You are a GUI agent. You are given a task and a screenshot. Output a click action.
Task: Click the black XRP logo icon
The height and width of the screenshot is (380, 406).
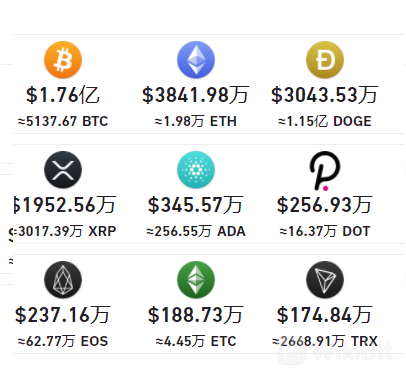click(x=63, y=170)
